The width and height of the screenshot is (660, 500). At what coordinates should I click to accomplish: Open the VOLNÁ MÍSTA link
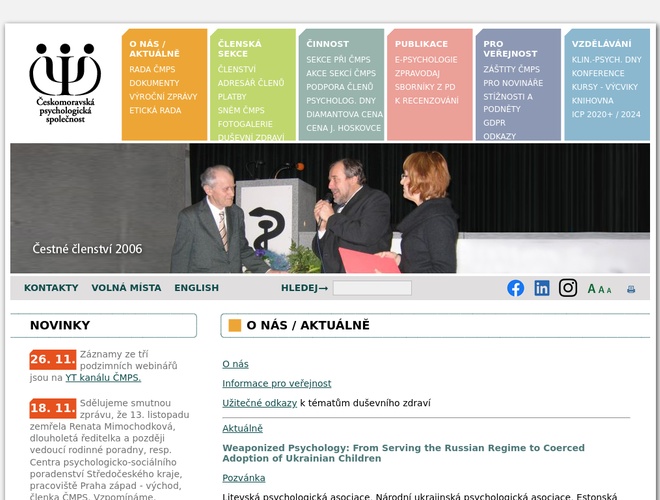click(126, 288)
